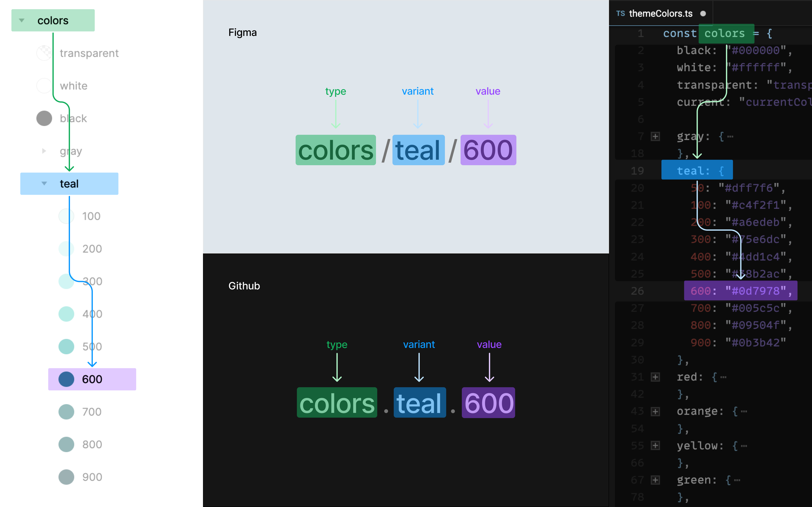The width and height of the screenshot is (812, 507).
Task: Expand the folded gray code block
Action: tap(655, 136)
